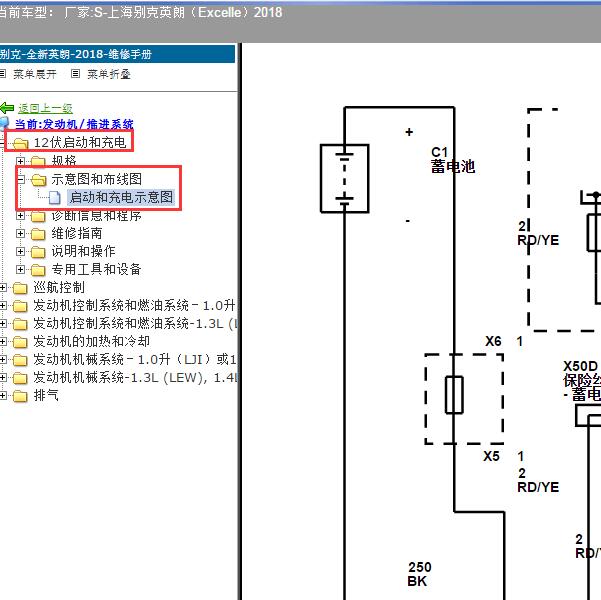Click folder icon for 发动机机械系统-1.0升
The height and width of the screenshot is (600, 601).
click(20, 360)
